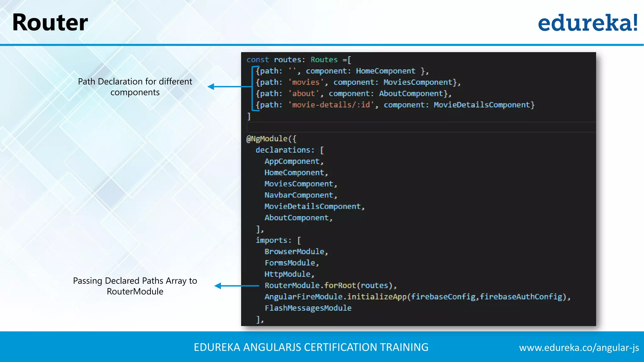Viewport: 644px width, 362px height.
Task: Click the @NgModule({ decorator line
Action: pos(271,139)
